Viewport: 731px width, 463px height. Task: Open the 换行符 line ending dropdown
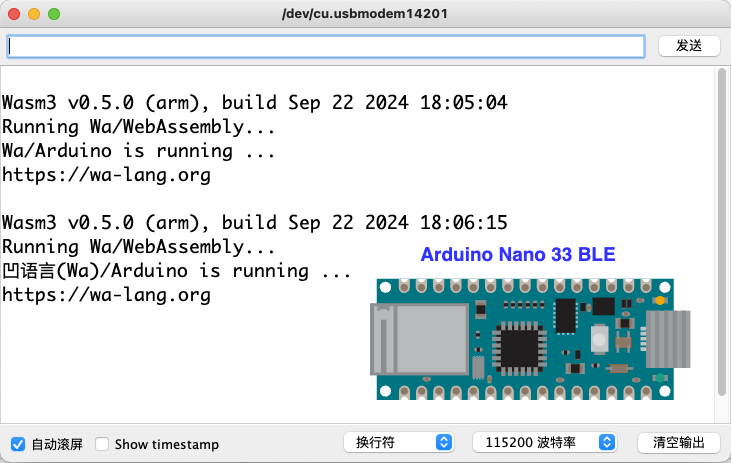[399, 443]
